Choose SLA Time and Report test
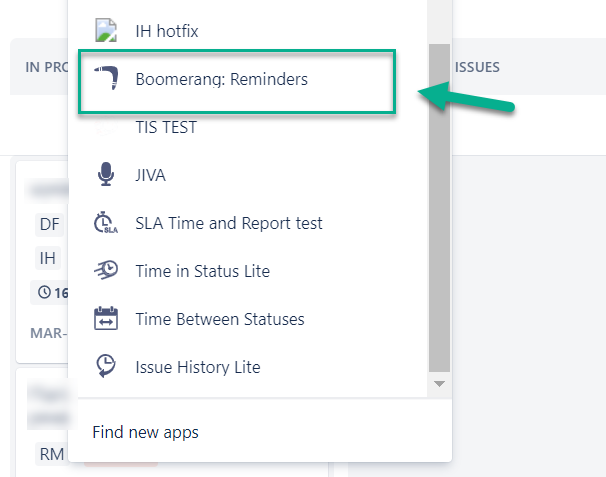This screenshot has height=477, width=606. click(229, 223)
